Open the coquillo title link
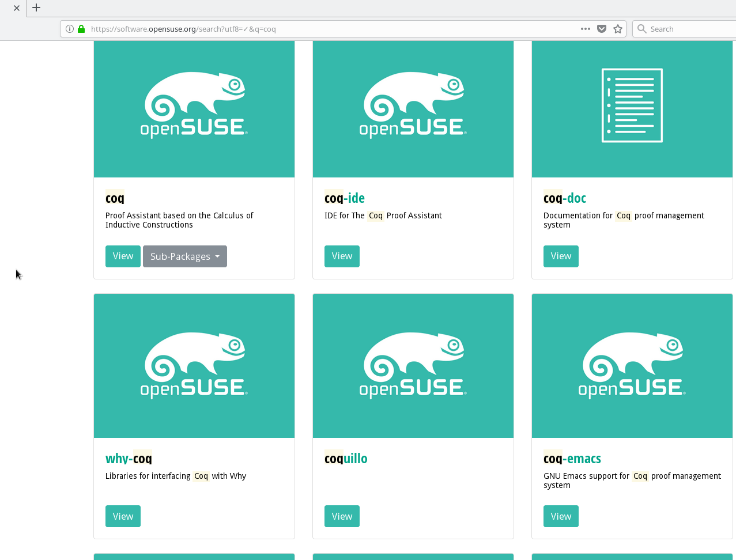Screen dimensions: 736x560 click(346, 459)
